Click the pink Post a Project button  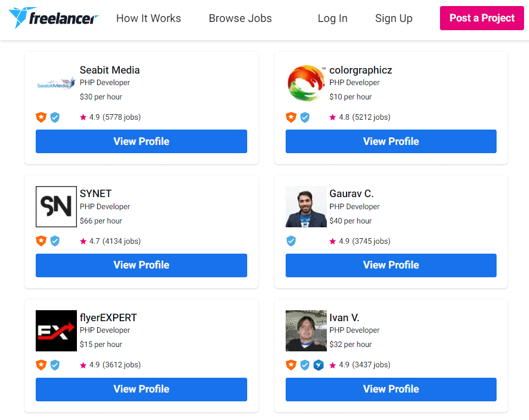coord(482,18)
